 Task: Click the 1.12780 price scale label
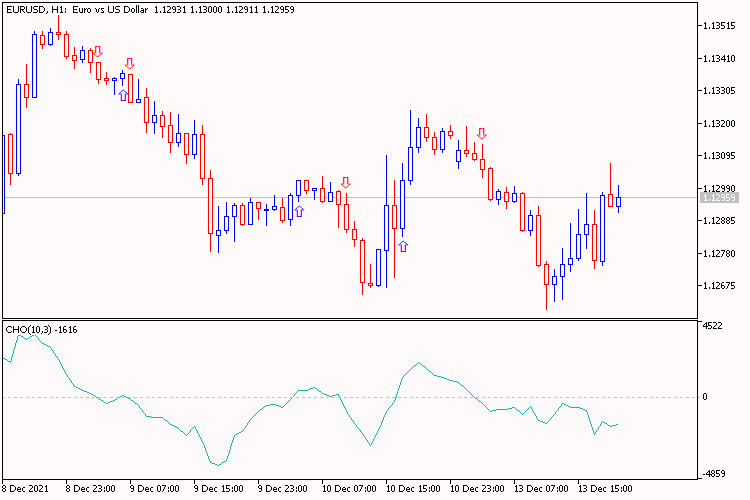(x=719, y=254)
